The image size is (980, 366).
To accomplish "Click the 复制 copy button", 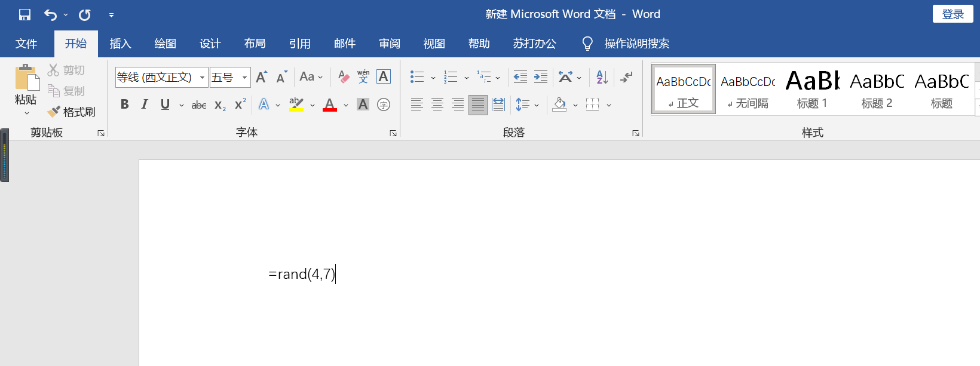I will (66, 91).
